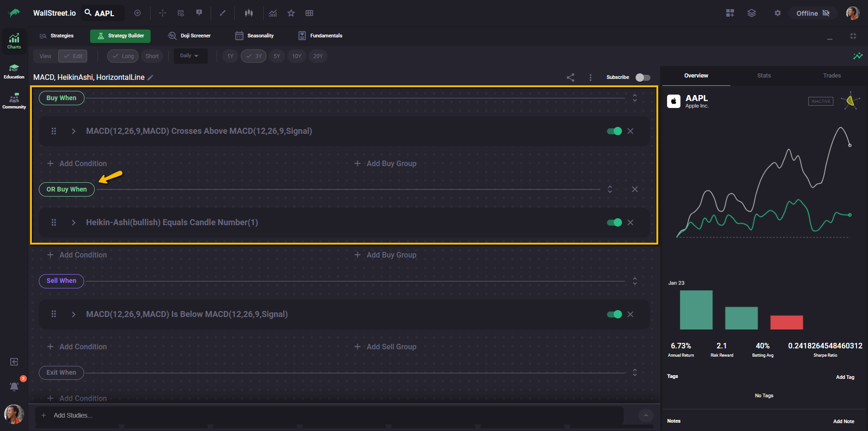
Task: Open the Daily timeframe dropdown
Action: [x=189, y=56]
